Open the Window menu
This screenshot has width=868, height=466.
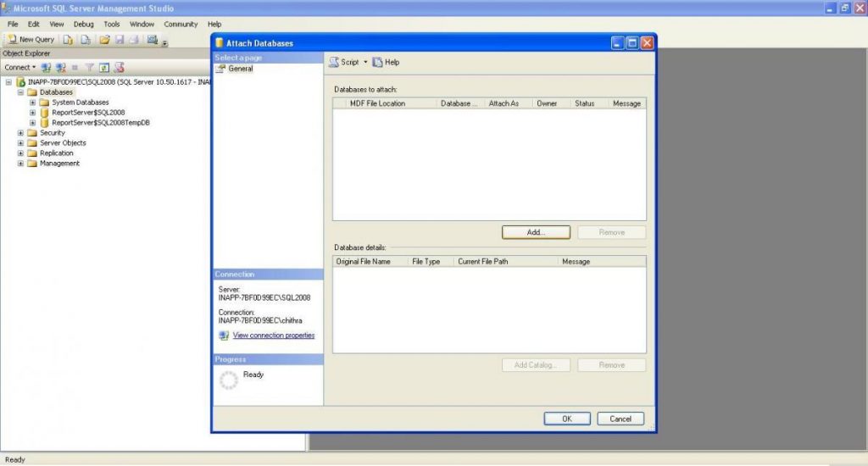click(142, 25)
